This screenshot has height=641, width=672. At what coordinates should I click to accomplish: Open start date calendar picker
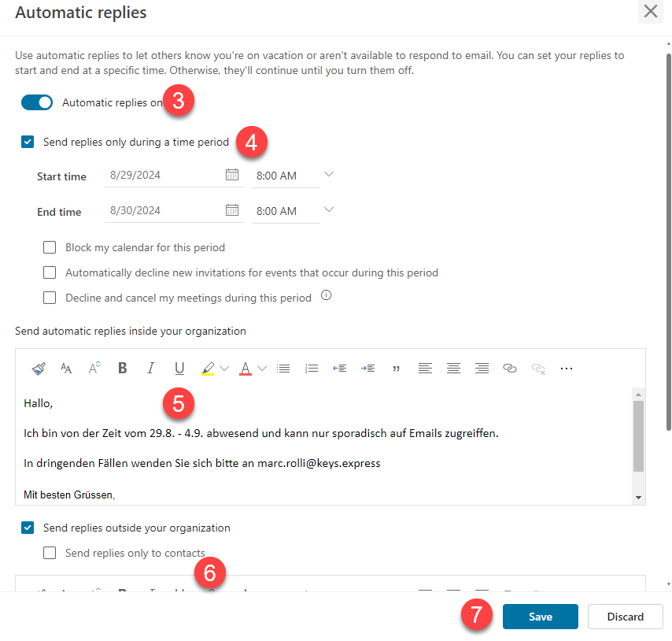click(x=232, y=175)
